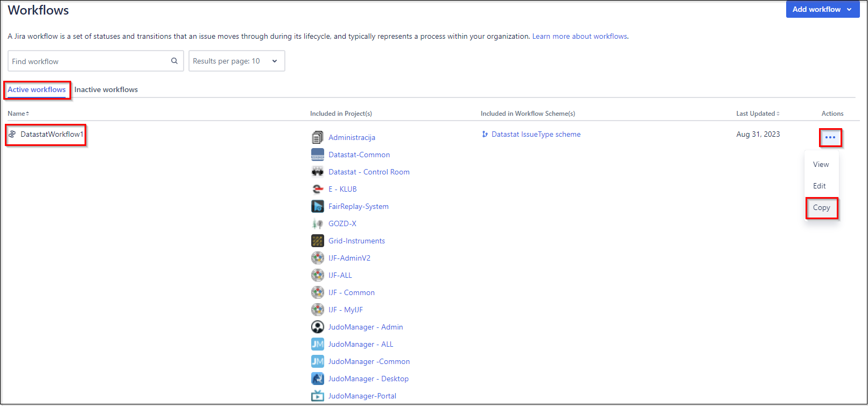Screen dimensions: 868x406
Task: Open the Datastat-Common project link
Action: point(359,155)
